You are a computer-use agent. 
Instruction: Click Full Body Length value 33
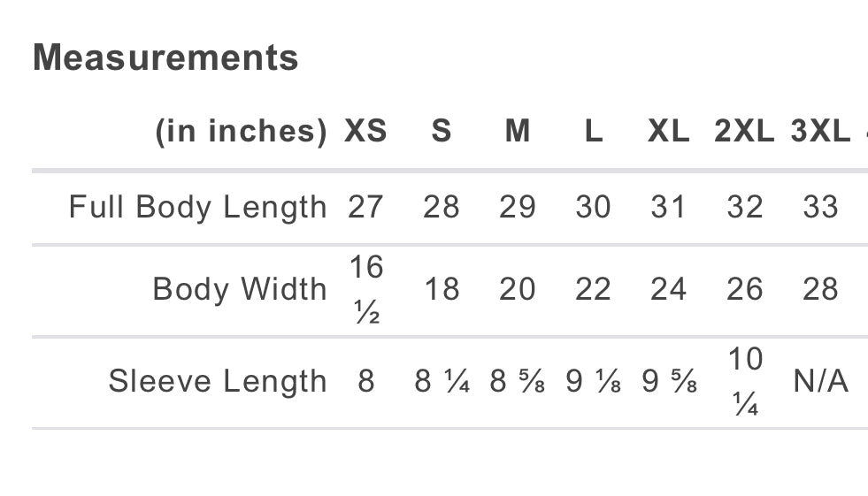[820, 207]
